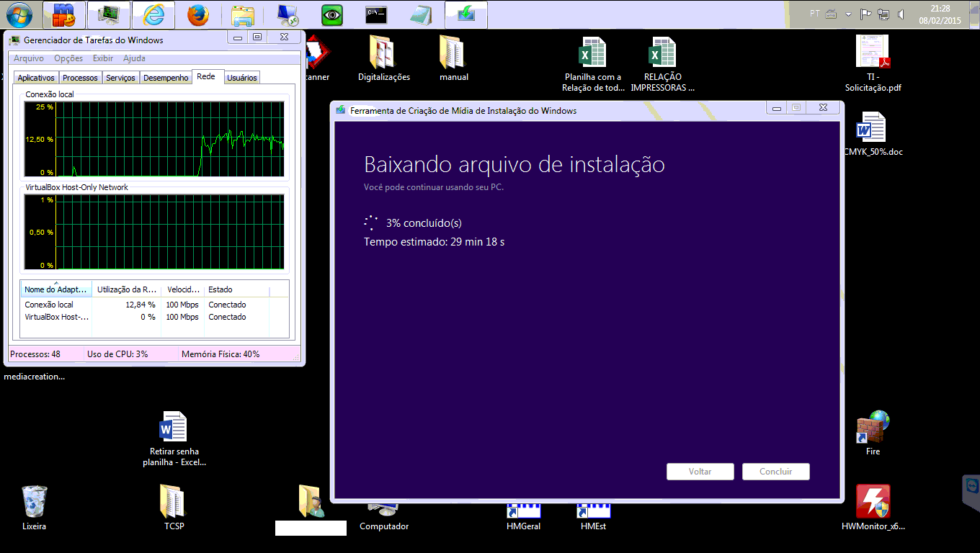Open the Planilha com a Relação Excel file
Screen dimensions: 980x553
click(x=593, y=65)
